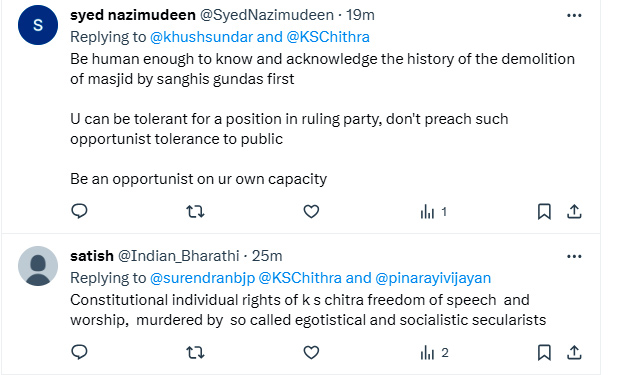The height and width of the screenshot is (375, 617).
Task: Open syed nazimudeen's profile avatar
Action: click(x=38, y=25)
